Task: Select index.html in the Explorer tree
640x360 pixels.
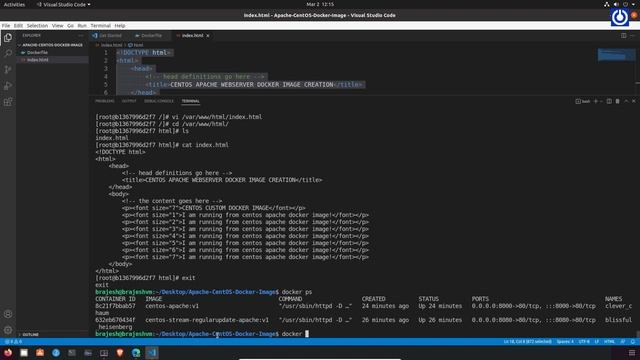Action: (x=53, y=60)
